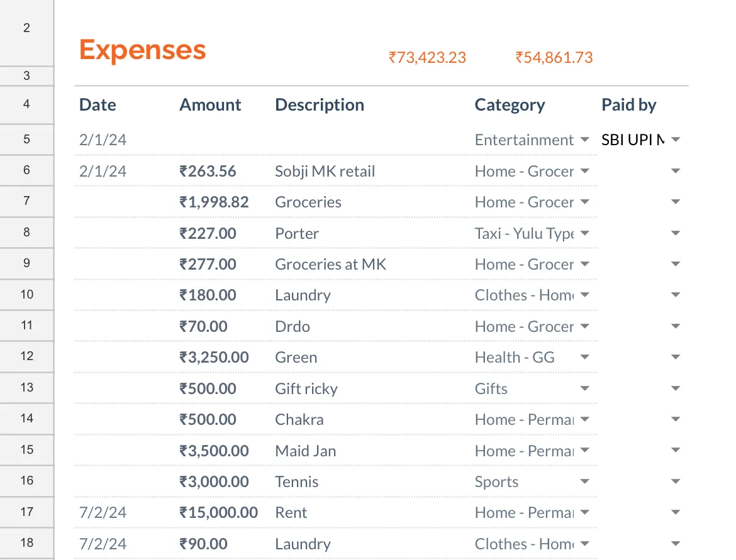The width and height of the screenshot is (736, 560).
Task: Open Paid by dropdown showing SBI UPI
Action: point(676,140)
